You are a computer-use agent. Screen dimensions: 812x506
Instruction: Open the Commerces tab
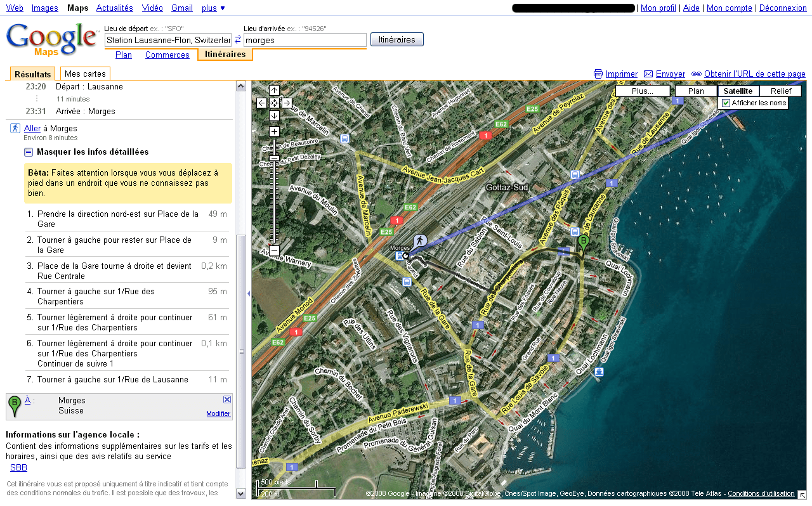pos(167,55)
